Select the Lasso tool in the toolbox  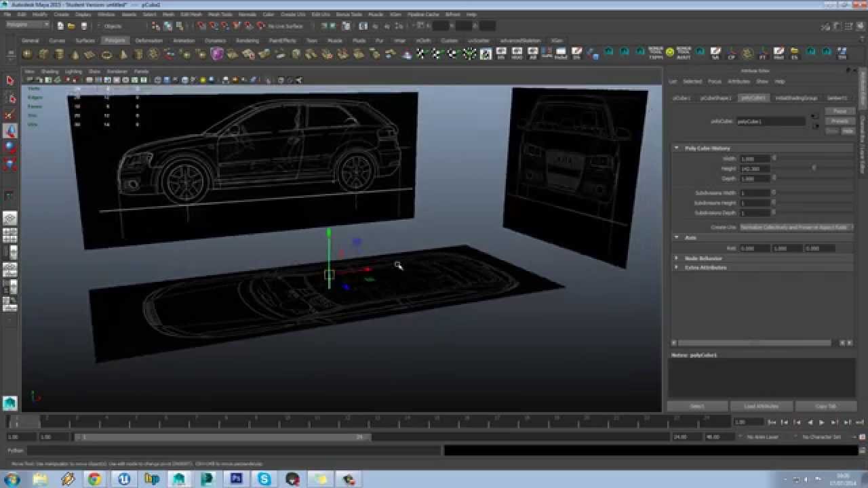[9, 98]
